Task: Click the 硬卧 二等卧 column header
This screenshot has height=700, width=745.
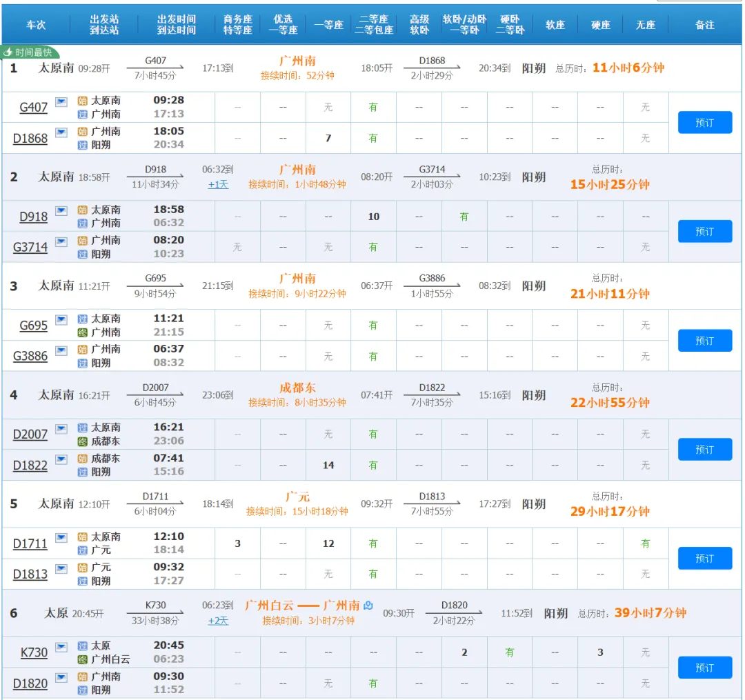Action: click(x=510, y=25)
